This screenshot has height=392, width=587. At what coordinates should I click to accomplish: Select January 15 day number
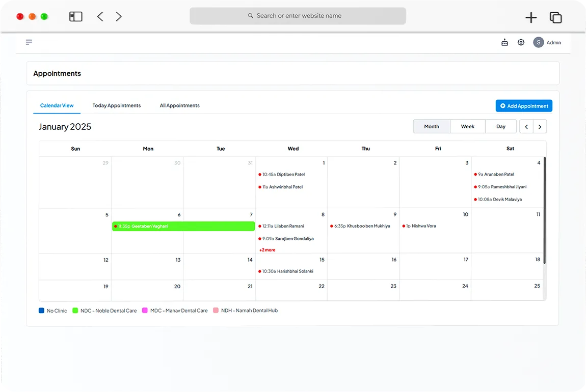(322, 260)
